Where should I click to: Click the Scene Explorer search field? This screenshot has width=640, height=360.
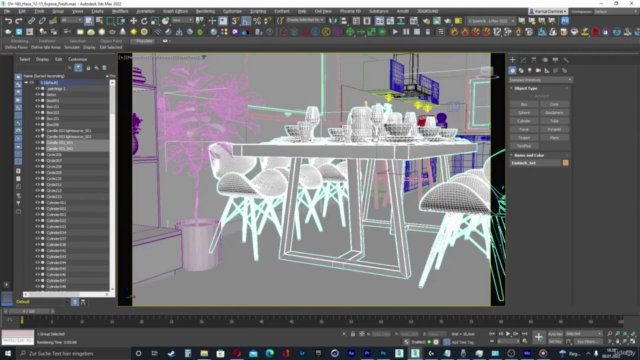(40, 68)
